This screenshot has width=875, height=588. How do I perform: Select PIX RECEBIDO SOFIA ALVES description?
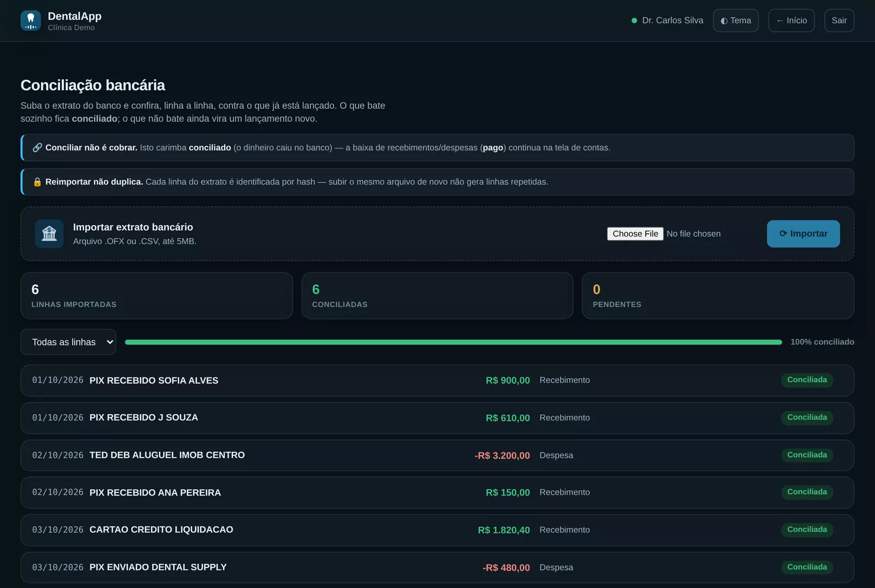point(154,380)
